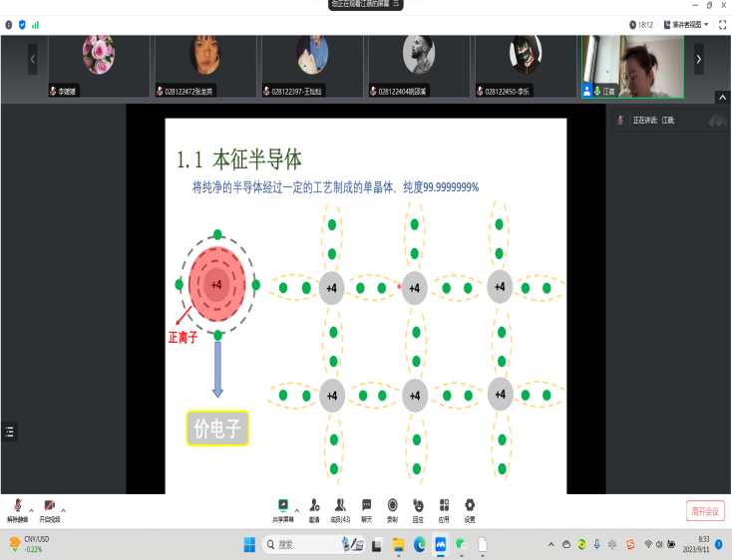Open the Invite (邀请) option
This screenshot has height=560, width=732.
(x=314, y=506)
